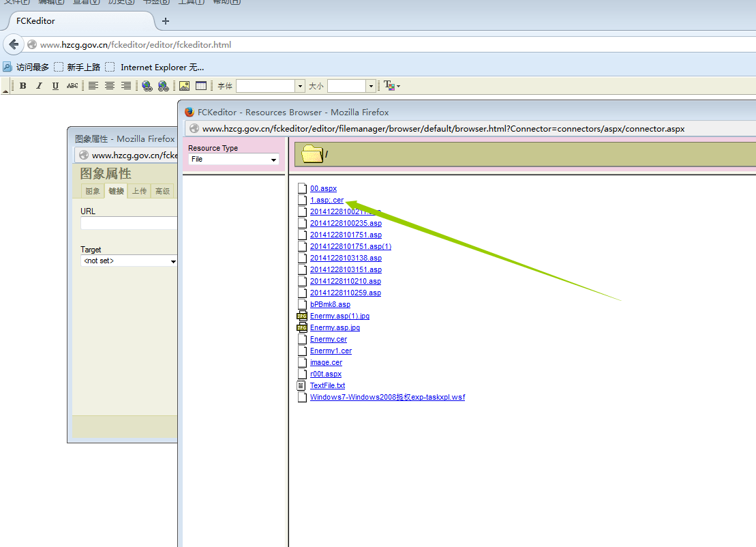
Task: Open file bPBmk8.asp
Action: click(330, 304)
